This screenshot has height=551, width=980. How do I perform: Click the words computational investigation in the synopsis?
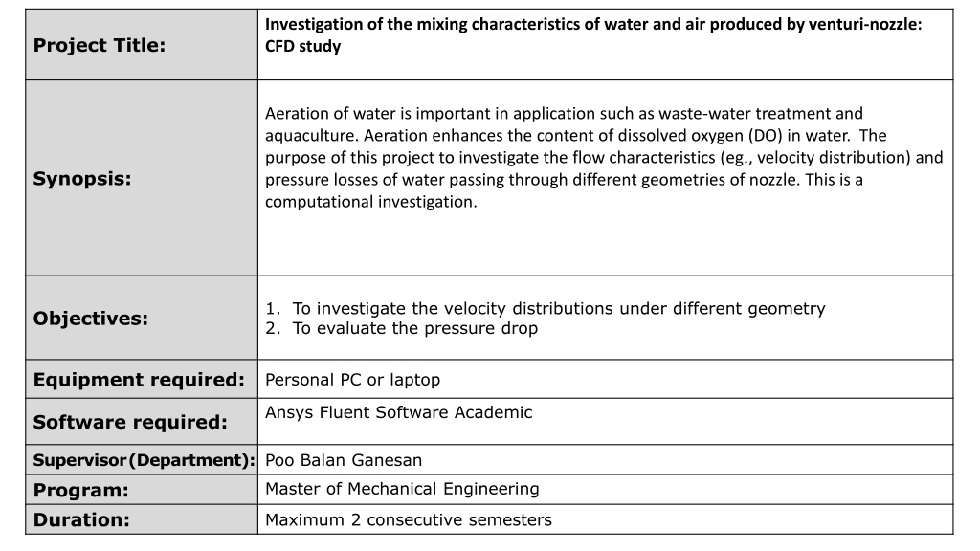coord(368,202)
